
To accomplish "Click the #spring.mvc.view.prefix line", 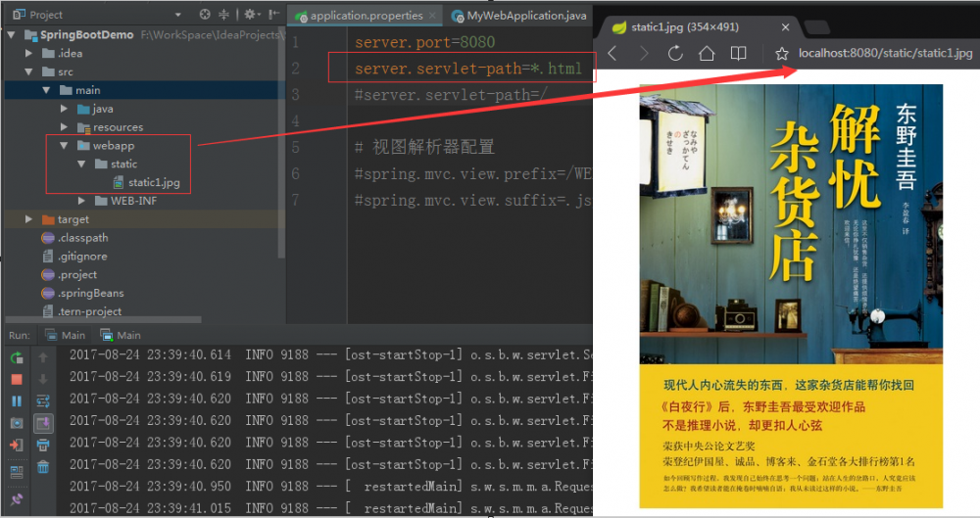I will [x=472, y=173].
